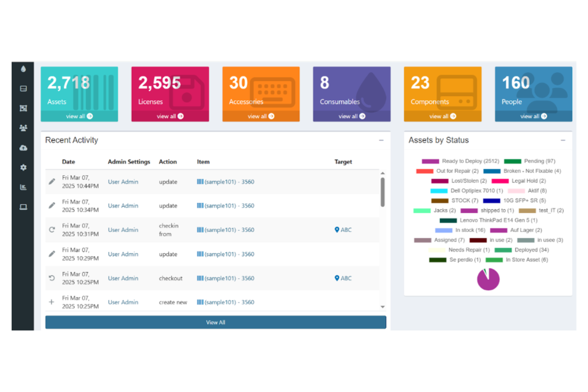Open User Admin from the checkout row
The height and width of the screenshot is (392, 588).
tap(123, 278)
